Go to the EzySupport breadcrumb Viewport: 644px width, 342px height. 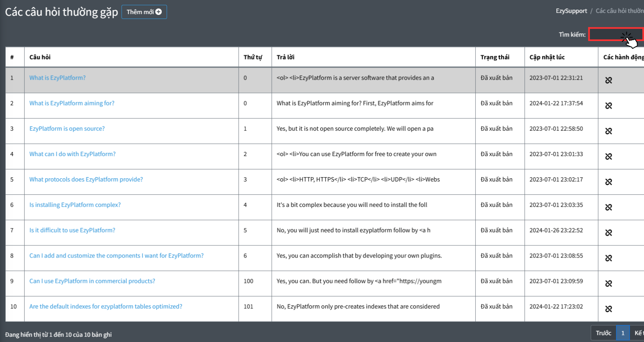[571, 11]
